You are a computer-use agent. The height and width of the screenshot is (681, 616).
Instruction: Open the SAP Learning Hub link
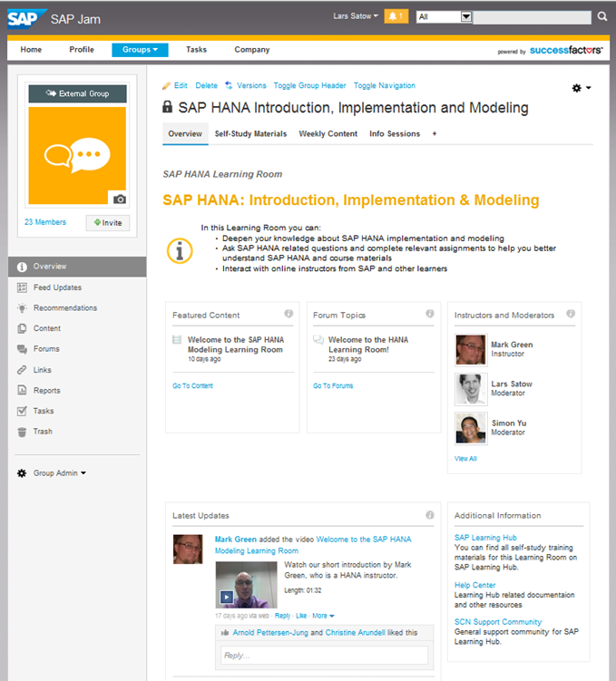[485, 537]
